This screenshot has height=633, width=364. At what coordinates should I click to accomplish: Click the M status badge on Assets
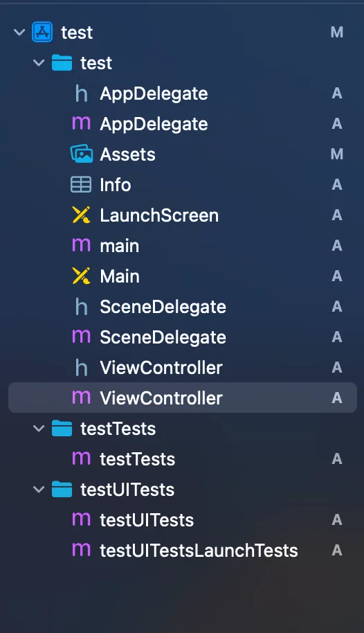(337, 154)
